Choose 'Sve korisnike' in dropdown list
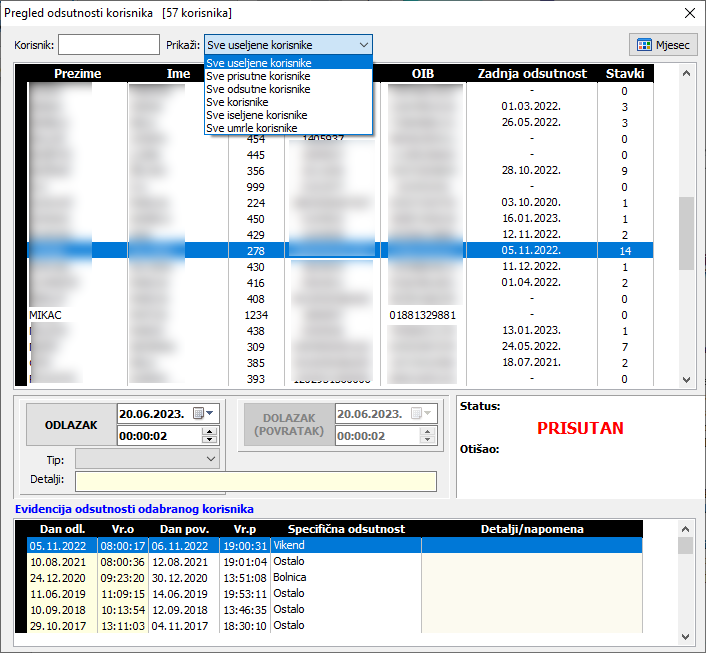This screenshot has width=706, height=653. [237, 102]
